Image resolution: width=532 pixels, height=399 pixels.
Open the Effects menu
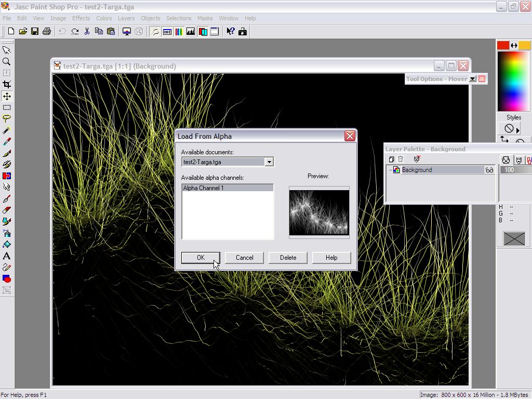[x=81, y=18]
